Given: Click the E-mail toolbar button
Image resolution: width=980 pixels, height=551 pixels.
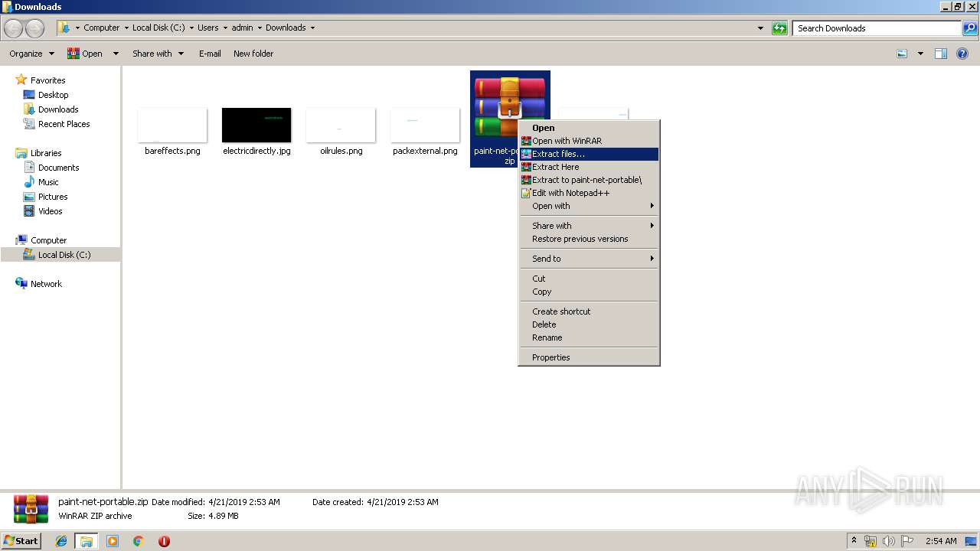Looking at the screenshot, I should coord(210,54).
